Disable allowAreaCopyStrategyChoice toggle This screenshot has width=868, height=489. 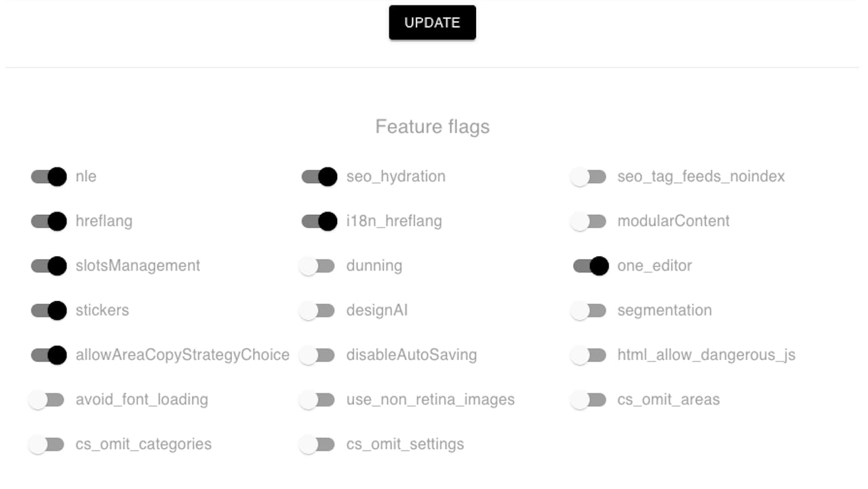tap(49, 355)
